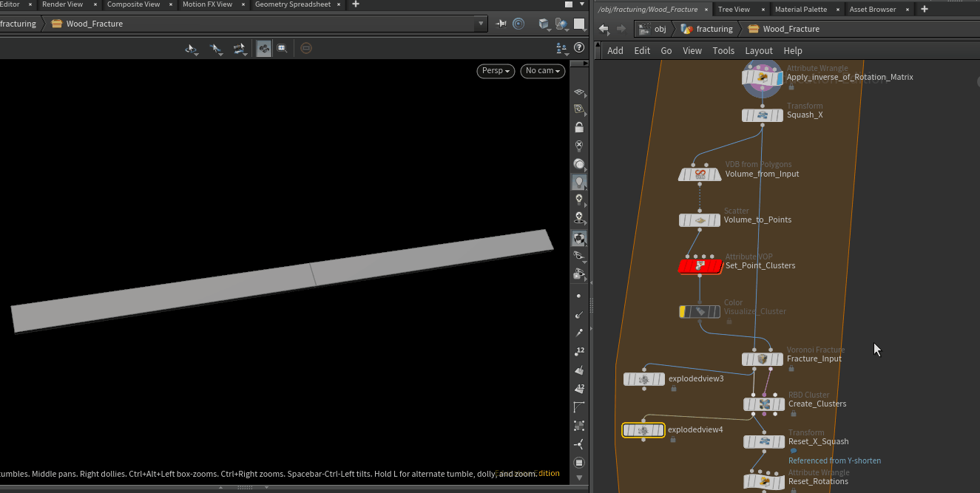Click the obj breadcrumb in network path
The image size is (980, 493).
click(660, 29)
